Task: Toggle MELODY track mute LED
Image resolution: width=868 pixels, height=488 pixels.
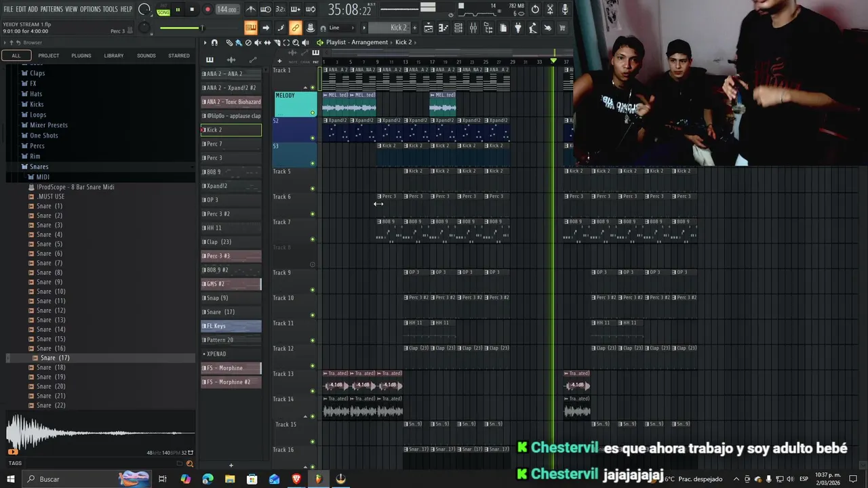Action: point(313,113)
